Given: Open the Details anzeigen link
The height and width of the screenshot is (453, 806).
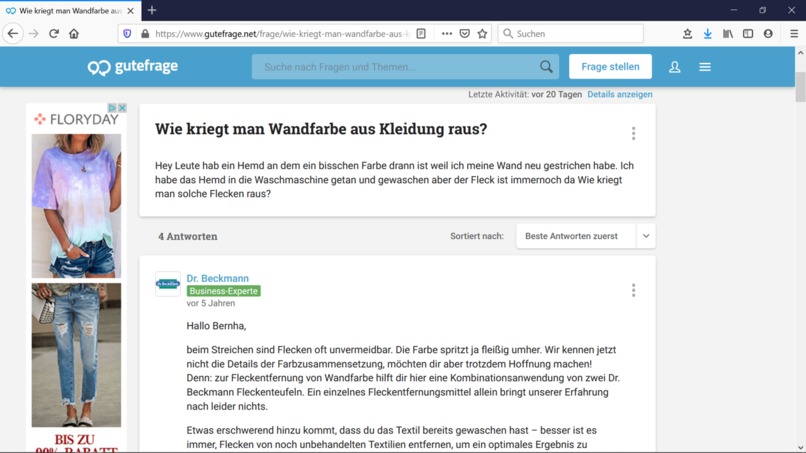Looking at the screenshot, I should click(620, 95).
